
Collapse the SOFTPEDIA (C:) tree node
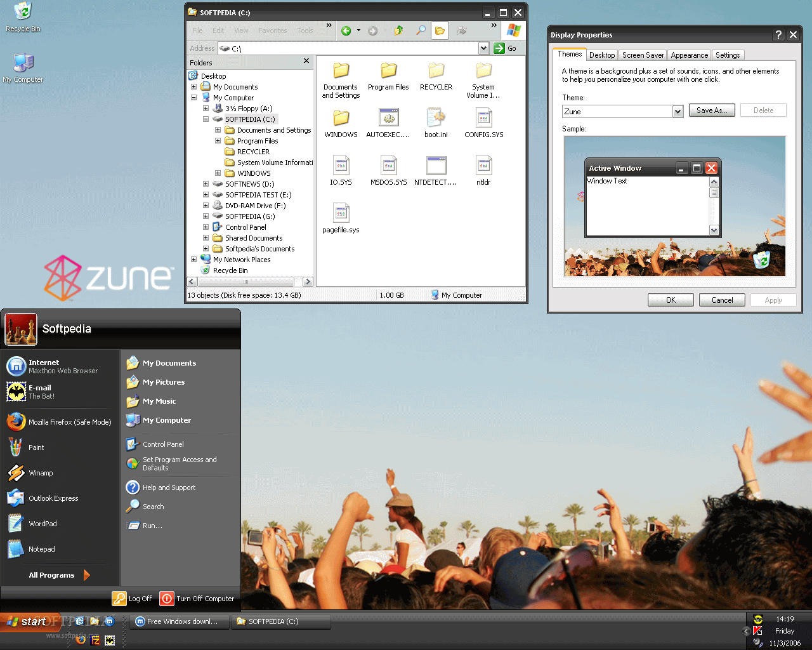pyautogui.click(x=206, y=119)
